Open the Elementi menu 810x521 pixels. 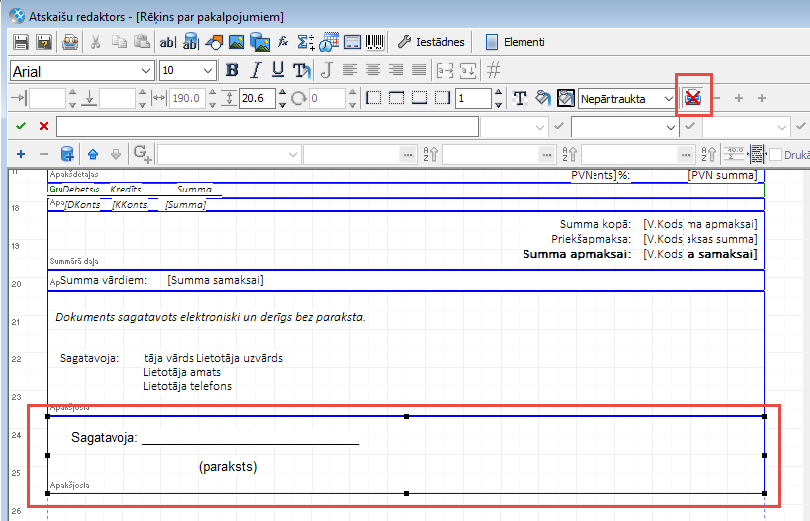[x=515, y=42]
